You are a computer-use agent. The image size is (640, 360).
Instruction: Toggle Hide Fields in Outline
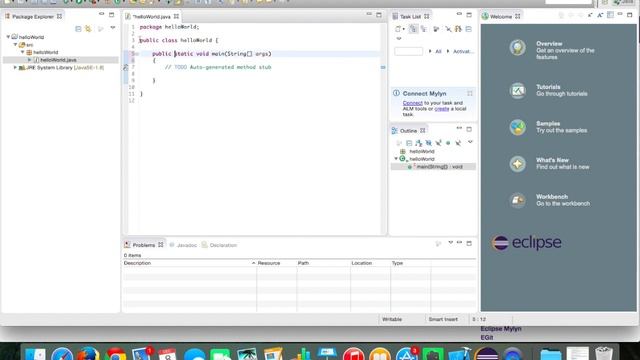(429, 143)
